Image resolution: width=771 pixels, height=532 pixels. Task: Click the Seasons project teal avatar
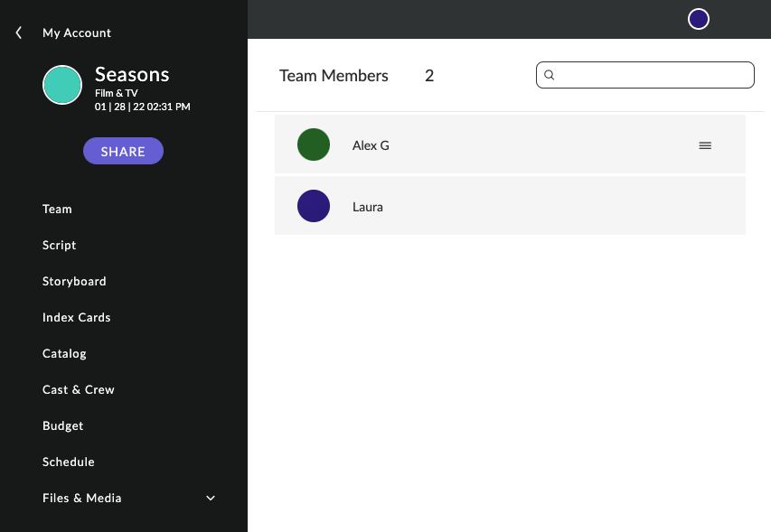click(62, 85)
